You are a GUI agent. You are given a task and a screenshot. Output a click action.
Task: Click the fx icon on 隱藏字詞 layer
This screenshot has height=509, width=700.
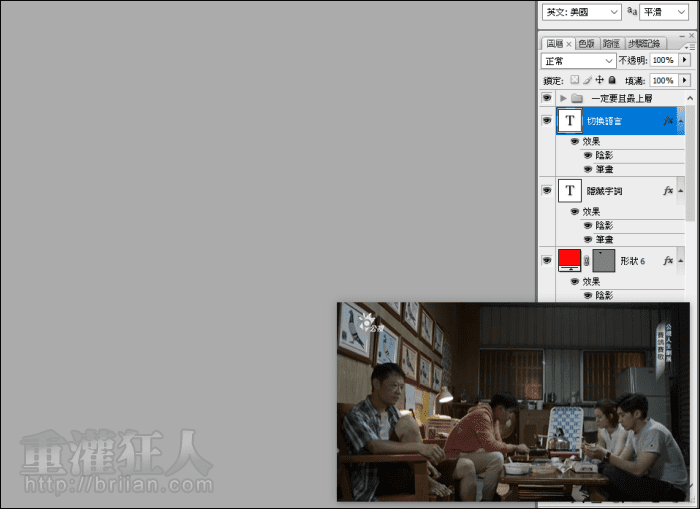point(668,190)
